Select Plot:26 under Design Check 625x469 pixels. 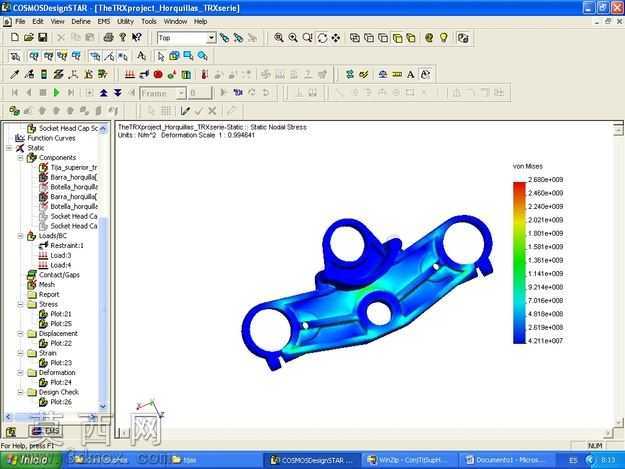61,402
